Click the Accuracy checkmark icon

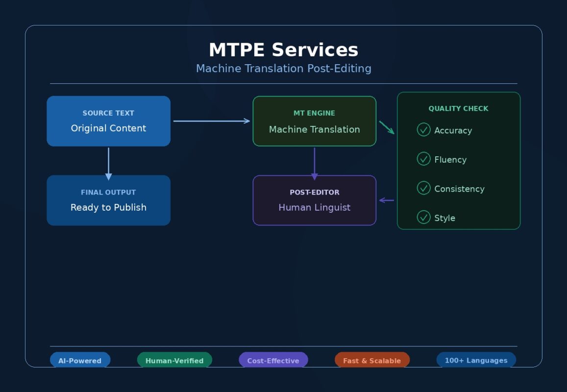[423, 130]
